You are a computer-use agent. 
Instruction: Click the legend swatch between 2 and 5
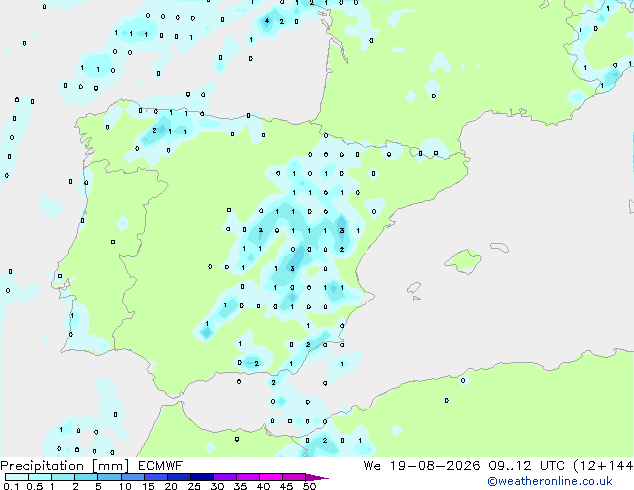pos(86,477)
